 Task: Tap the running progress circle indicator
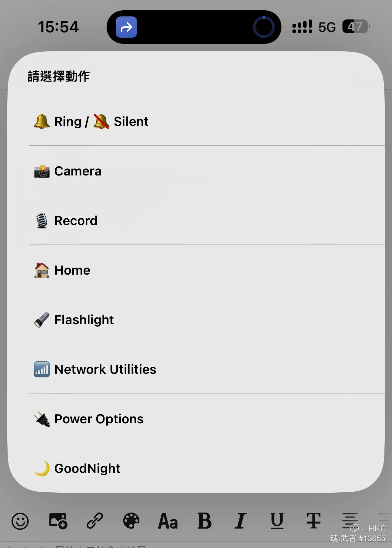coord(264,27)
